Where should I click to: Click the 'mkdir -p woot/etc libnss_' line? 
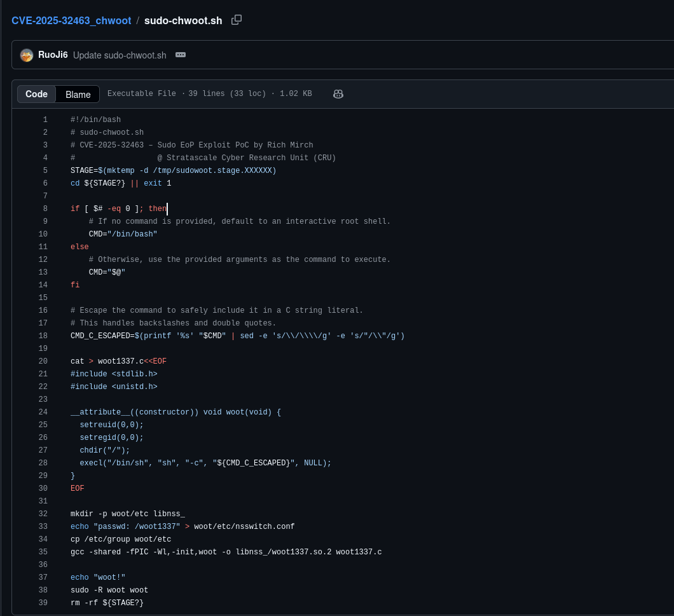128,514
